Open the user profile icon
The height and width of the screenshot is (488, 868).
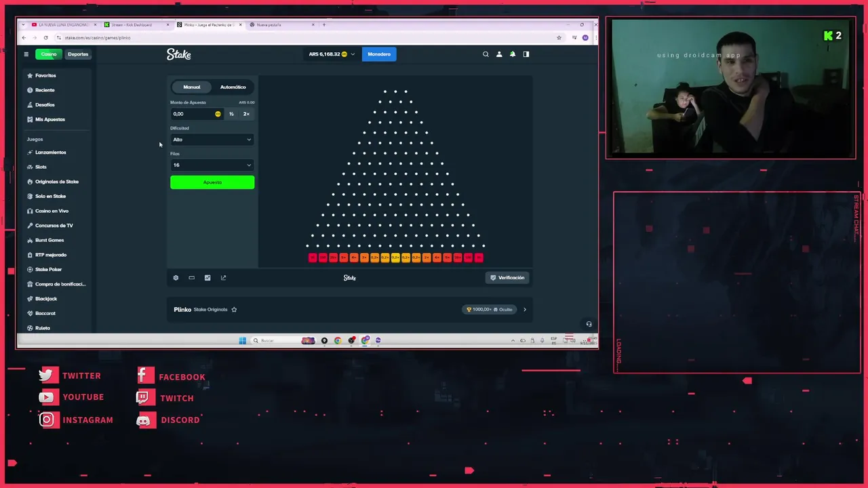pyautogui.click(x=499, y=54)
